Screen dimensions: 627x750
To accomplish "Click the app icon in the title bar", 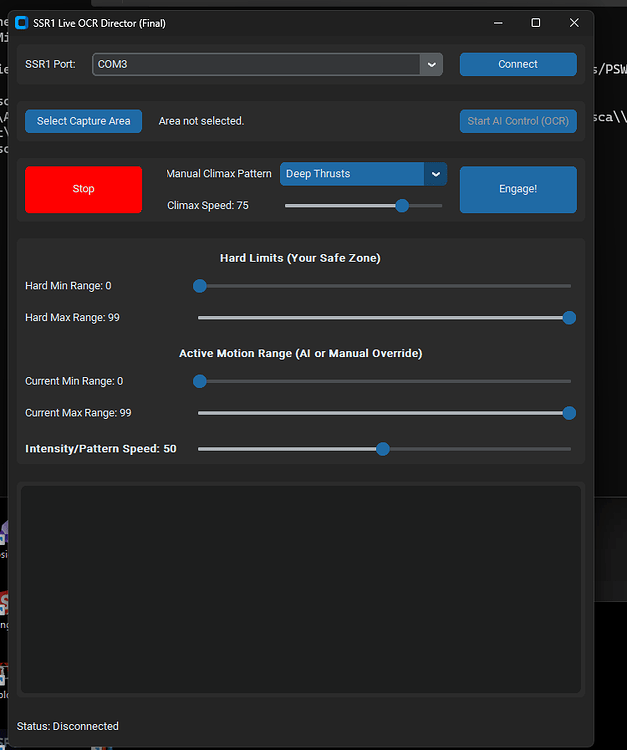I will pos(21,23).
